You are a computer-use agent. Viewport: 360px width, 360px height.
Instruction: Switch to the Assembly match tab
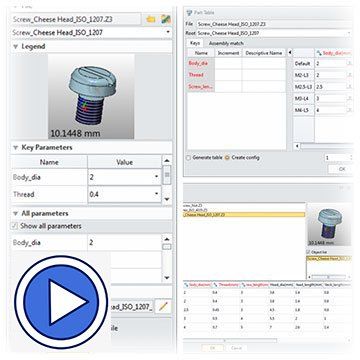click(226, 43)
